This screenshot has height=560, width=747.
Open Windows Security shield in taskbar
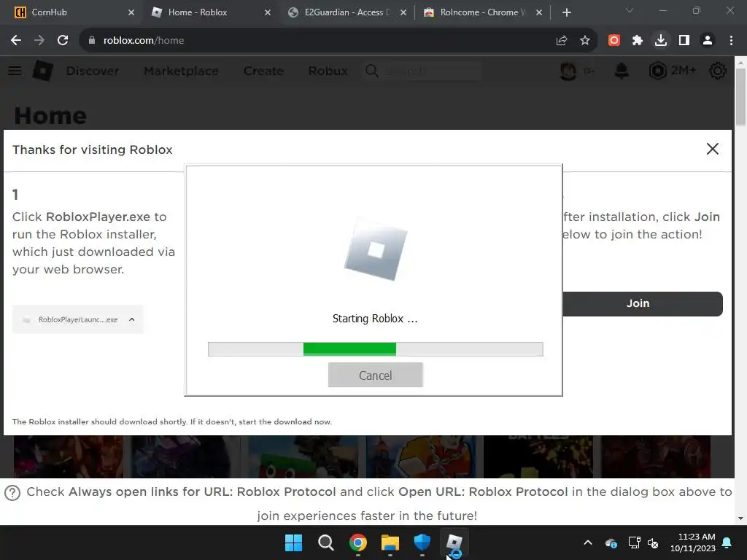click(422, 542)
